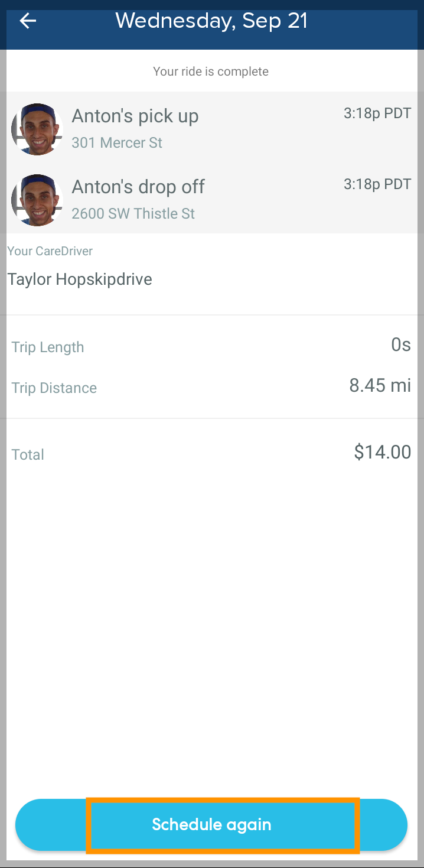Tap the $14.00 total amount

click(x=382, y=452)
